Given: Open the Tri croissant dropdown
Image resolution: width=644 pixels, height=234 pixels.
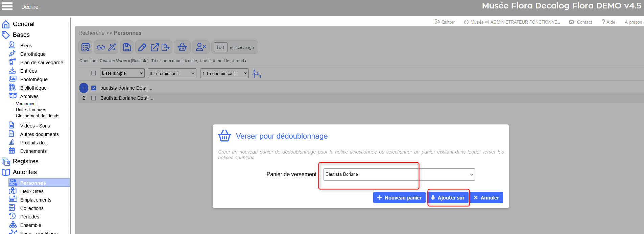Looking at the screenshot, I should coord(172,73).
